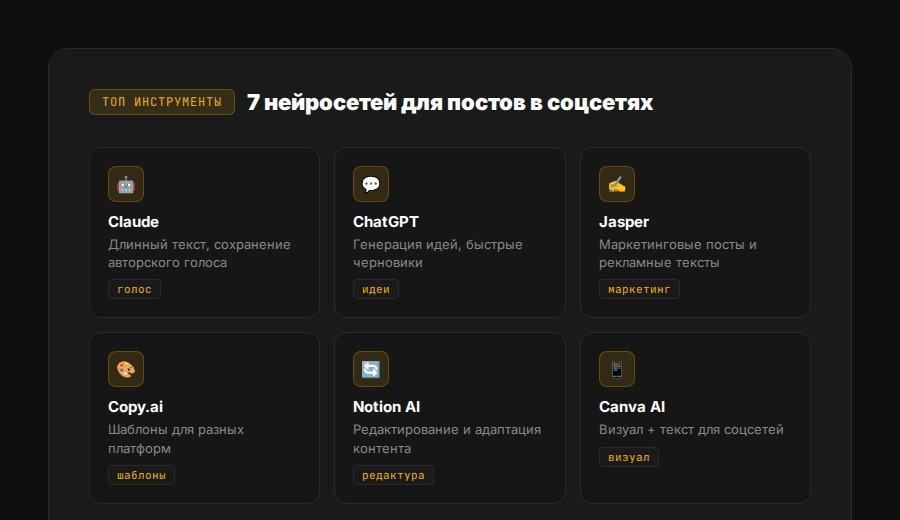Select the «идеи» tag under ChatGPT
The height and width of the screenshot is (520, 900).
click(376, 289)
